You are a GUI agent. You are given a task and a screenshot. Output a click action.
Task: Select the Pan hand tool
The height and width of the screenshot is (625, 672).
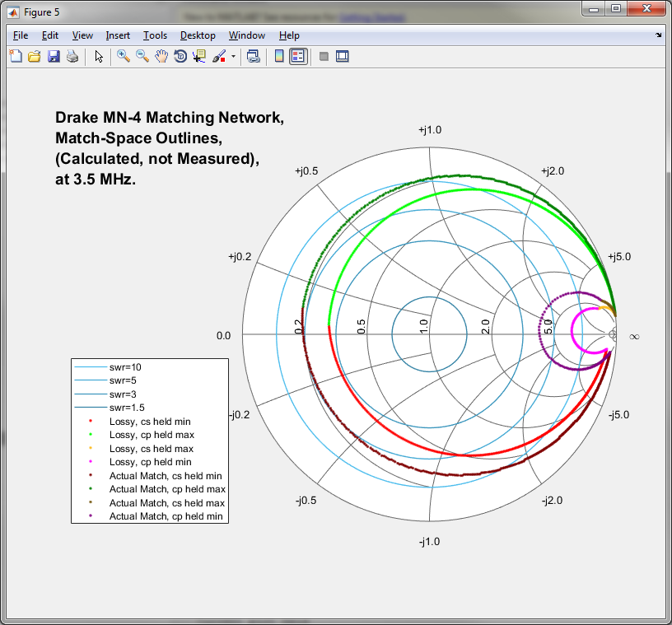161,56
